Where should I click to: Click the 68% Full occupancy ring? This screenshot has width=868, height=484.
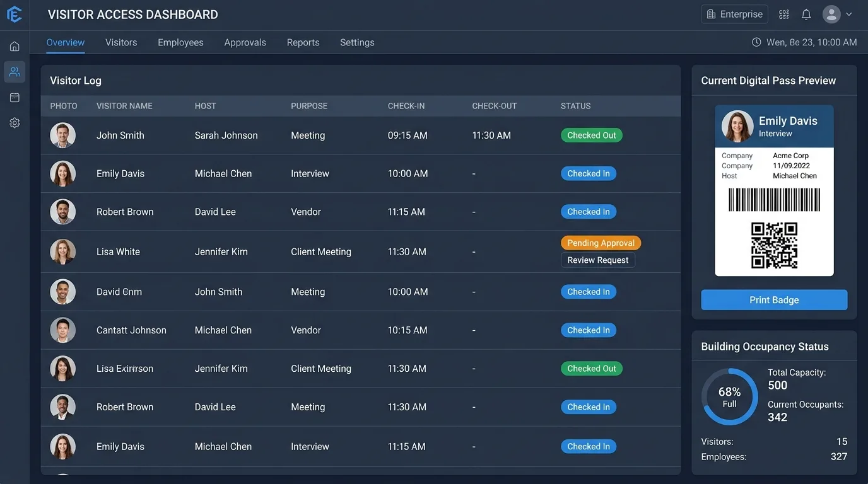(729, 397)
